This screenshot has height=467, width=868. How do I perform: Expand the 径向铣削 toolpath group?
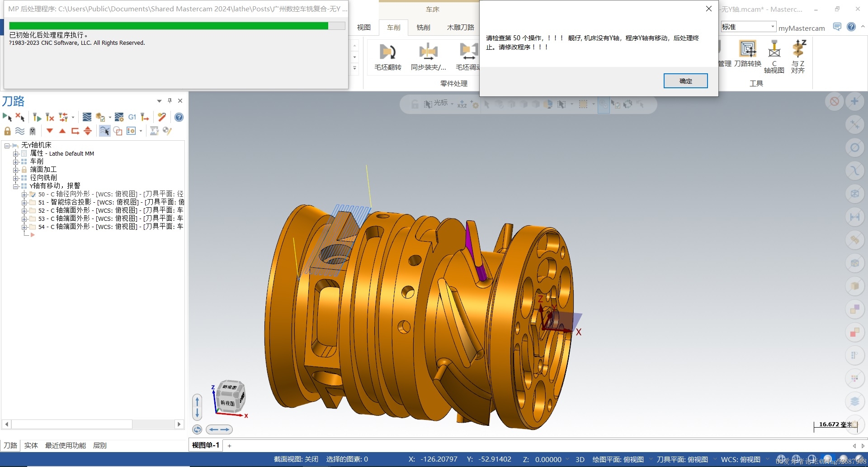point(16,178)
